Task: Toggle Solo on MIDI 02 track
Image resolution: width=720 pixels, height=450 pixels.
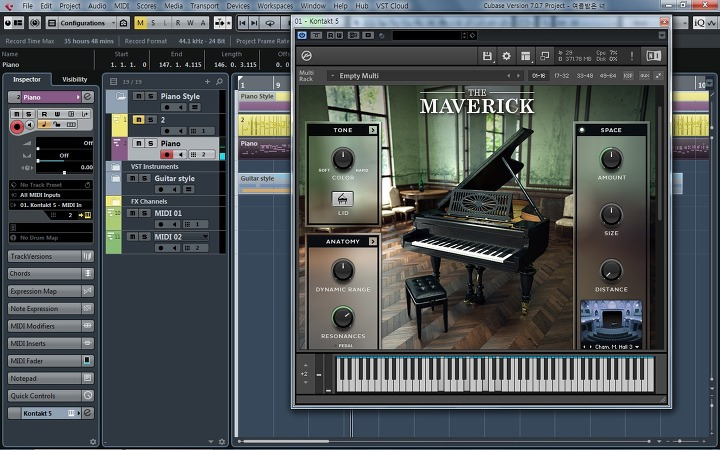Action: coord(144,236)
